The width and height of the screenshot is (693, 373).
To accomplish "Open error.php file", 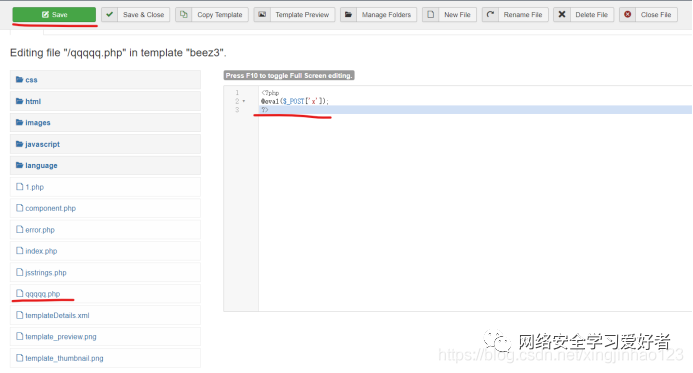I will [x=105, y=230].
